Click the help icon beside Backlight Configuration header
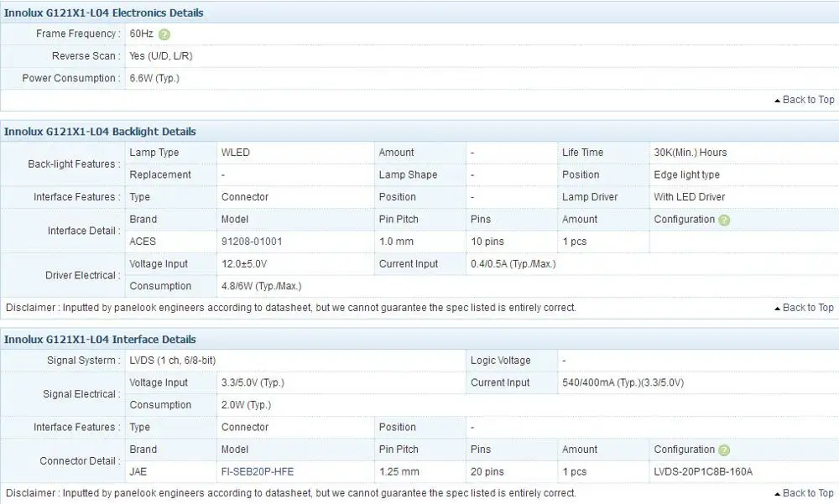This screenshot has width=839, height=504. click(724, 220)
